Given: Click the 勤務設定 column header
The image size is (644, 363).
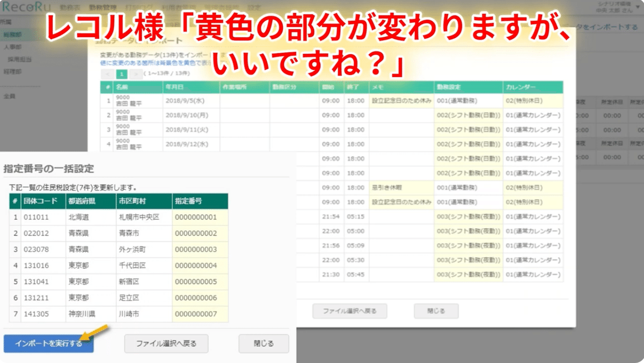Looking at the screenshot, I should click(x=469, y=87).
